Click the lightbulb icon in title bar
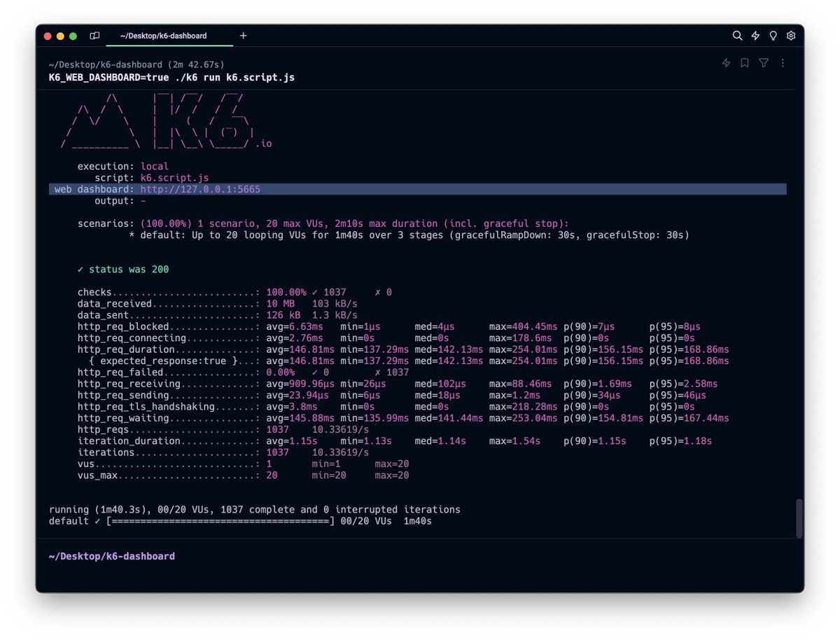 click(x=773, y=36)
